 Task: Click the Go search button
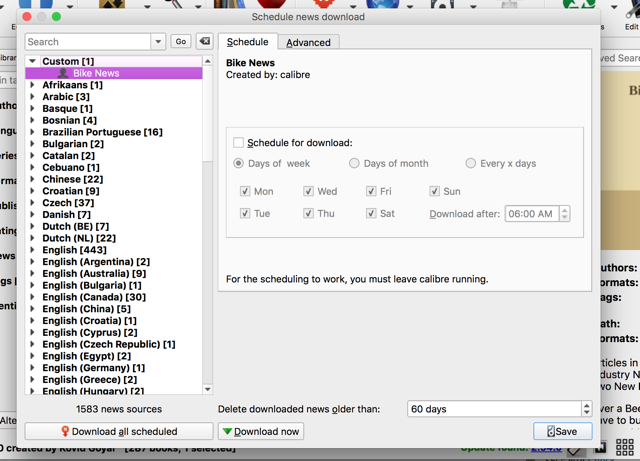click(181, 41)
